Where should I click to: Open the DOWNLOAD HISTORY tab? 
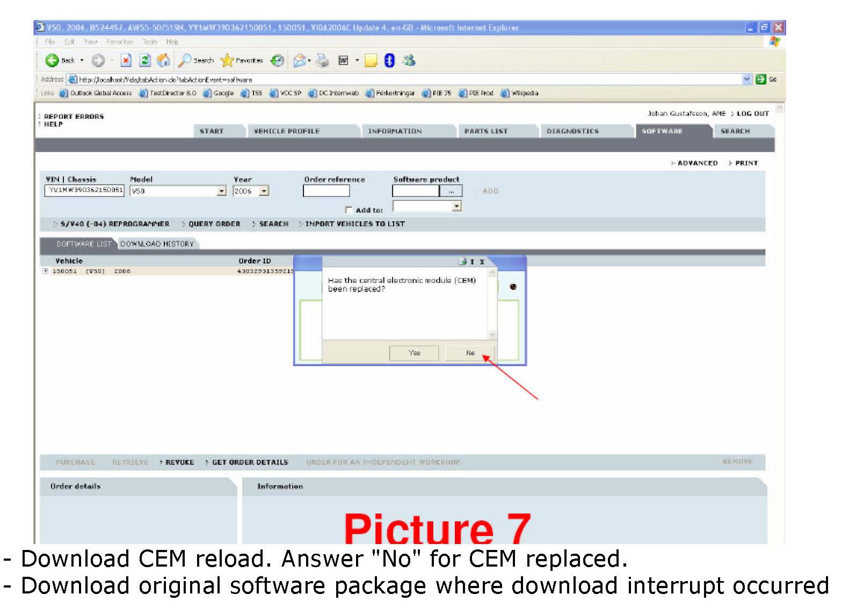pyautogui.click(x=157, y=244)
